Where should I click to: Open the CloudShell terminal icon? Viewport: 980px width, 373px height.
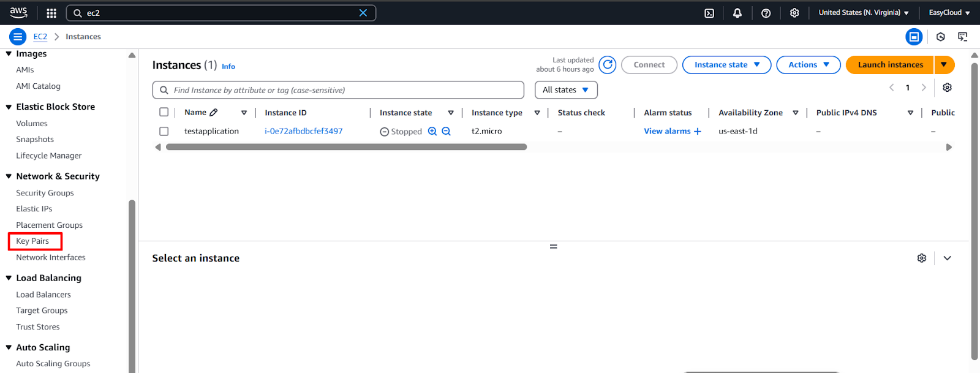tap(709, 13)
